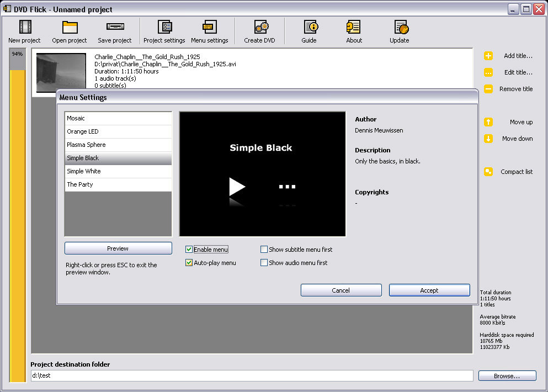The image size is (548, 392).
Task: Start Create DVD from the toolbar
Action: point(261,27)
